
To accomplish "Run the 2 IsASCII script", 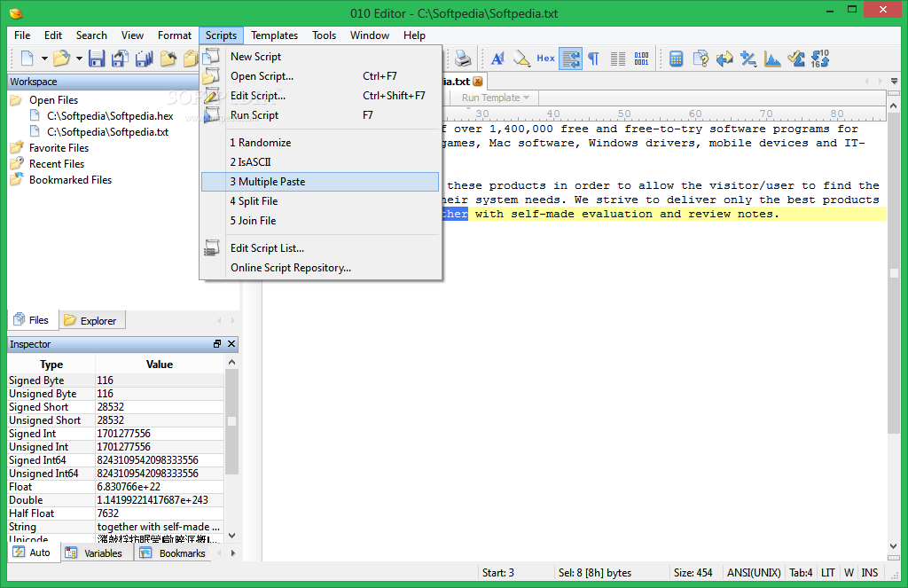I will (320, 162).
